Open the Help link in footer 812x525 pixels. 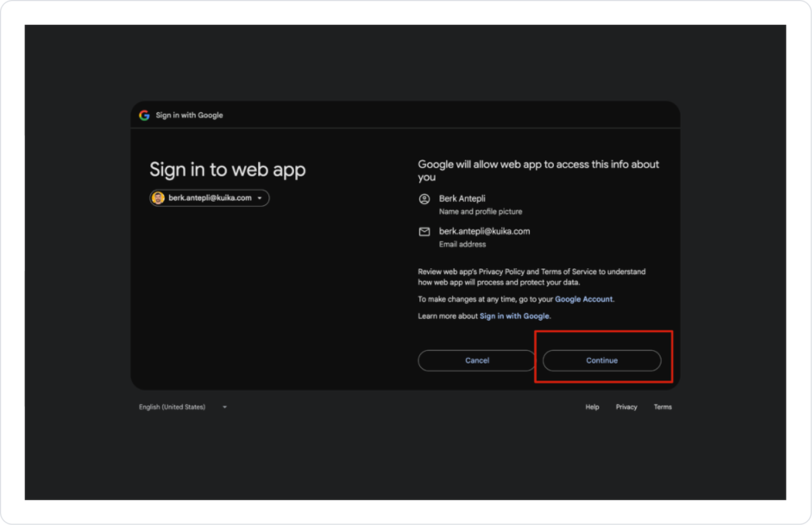click(x=592, y=407)
